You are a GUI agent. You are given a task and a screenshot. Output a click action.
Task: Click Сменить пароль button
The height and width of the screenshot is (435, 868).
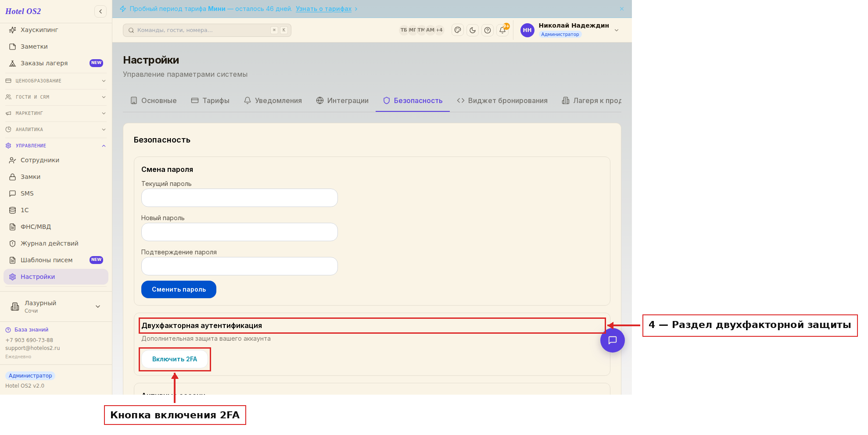(179, 289)
